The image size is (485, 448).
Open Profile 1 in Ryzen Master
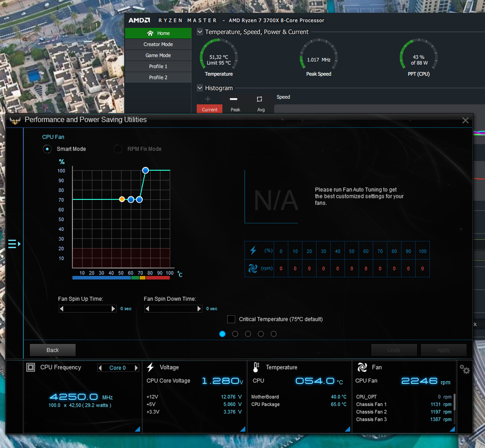pyautogui.click(x=158, y=67)
